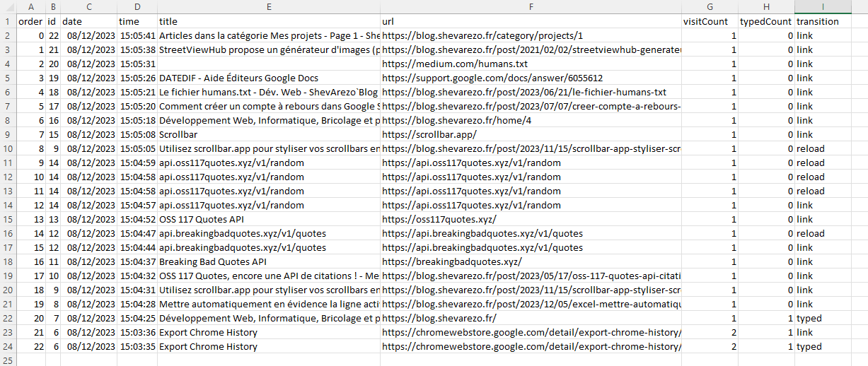Click the breakingbadquotes.xyz URL cell
Viewport: 868px width, 366px height.
click(x=531, y=261)
